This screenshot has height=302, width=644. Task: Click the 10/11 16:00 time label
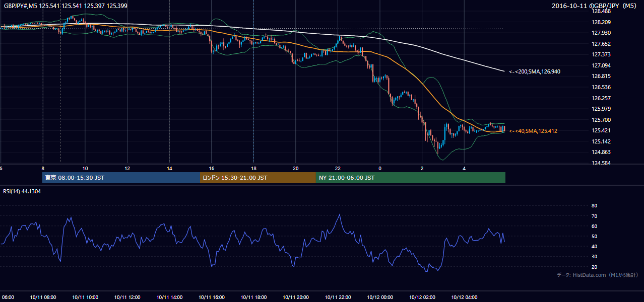[211, 297]
